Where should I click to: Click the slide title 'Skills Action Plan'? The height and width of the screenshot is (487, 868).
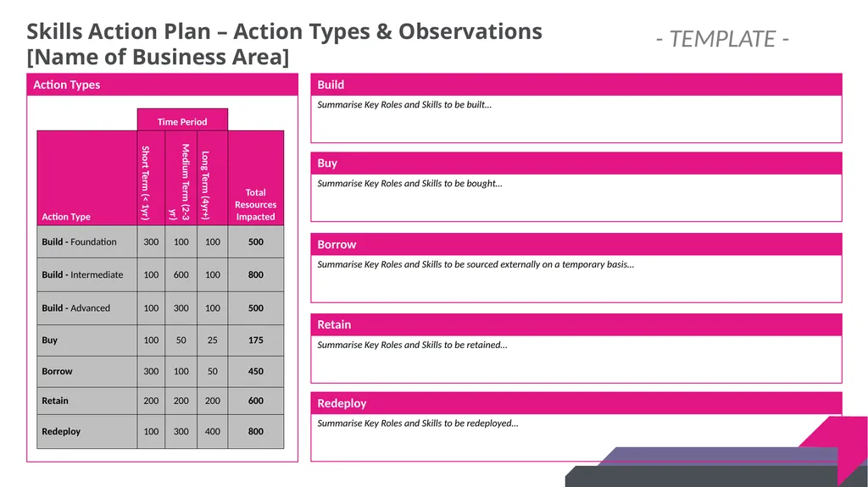click(119, 31)
